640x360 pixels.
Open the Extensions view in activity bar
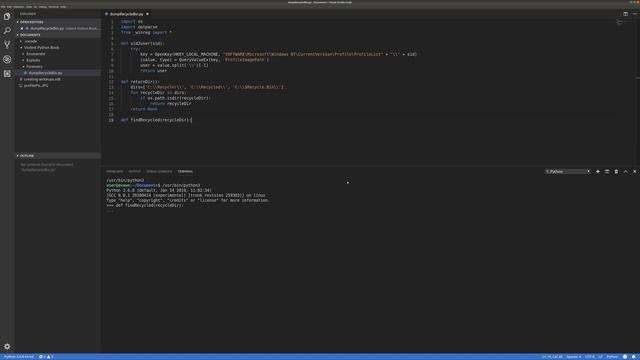[x=7, y=73]
